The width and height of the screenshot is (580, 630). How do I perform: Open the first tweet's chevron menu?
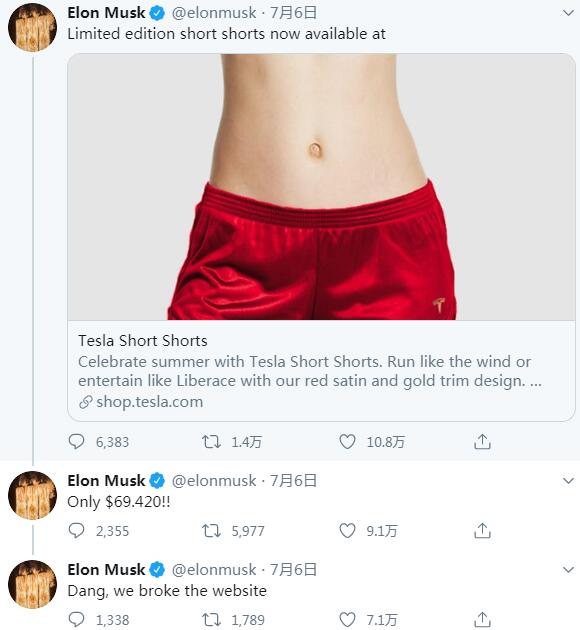pyautogui.click(x=568, y=13)
